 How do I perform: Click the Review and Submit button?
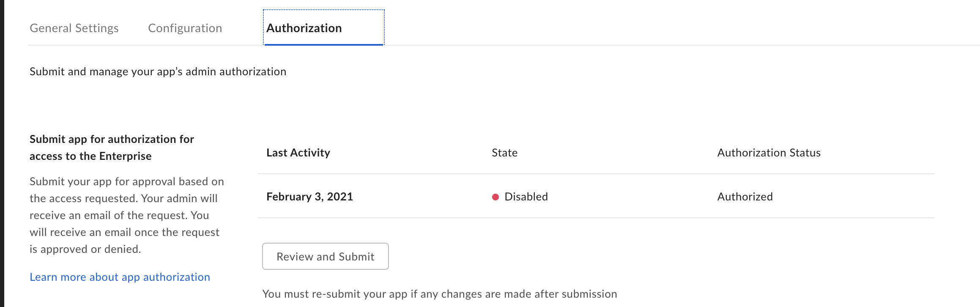tap(326, 256)
